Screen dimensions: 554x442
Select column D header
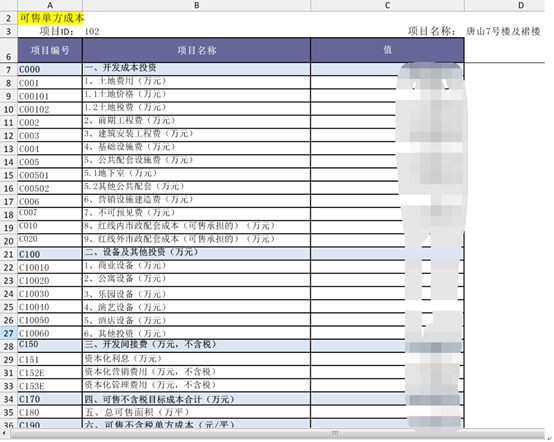tap(520, 5)
